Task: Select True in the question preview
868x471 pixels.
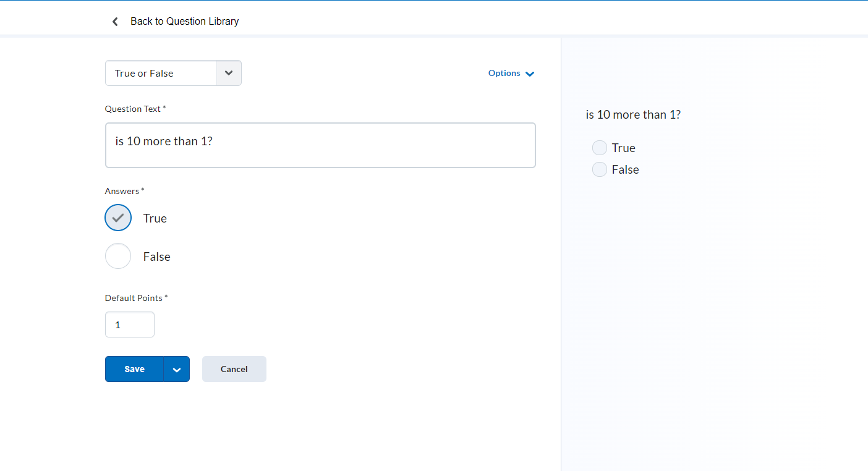Action: [x=599, y=147]
